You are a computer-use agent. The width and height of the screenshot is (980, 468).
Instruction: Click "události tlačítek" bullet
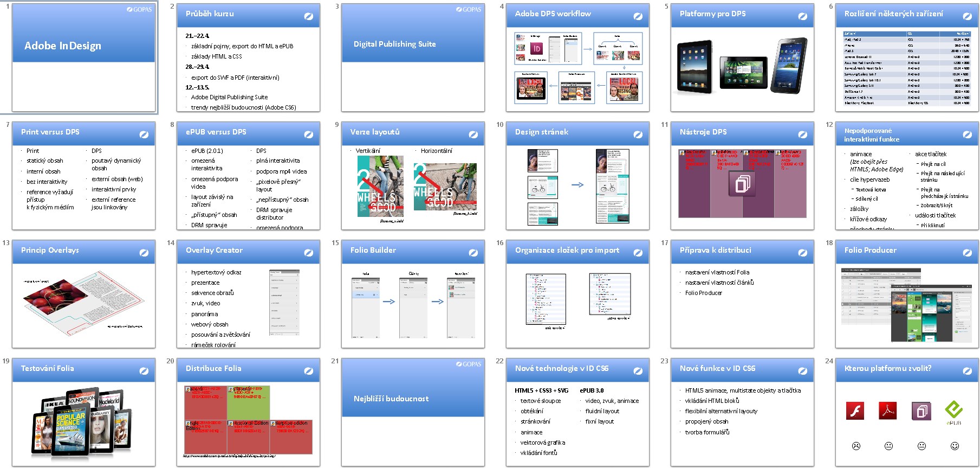click(x=936, y=215)
